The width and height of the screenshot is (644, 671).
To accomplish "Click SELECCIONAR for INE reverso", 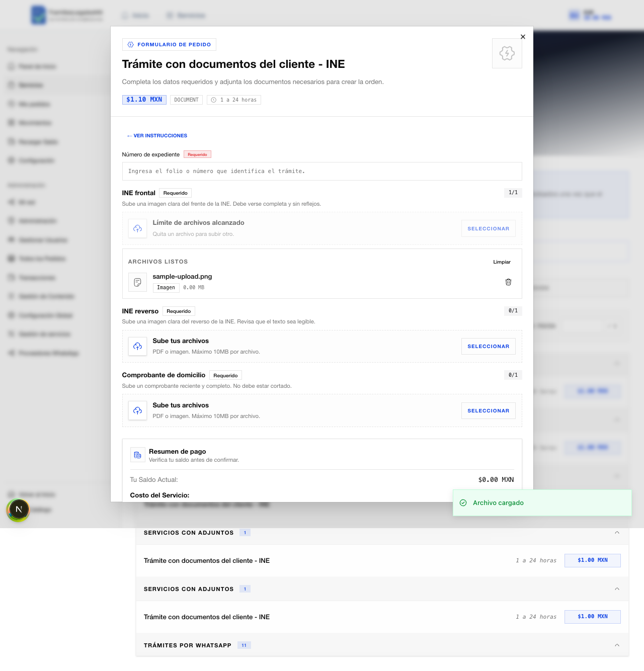I will pos(488,347).
